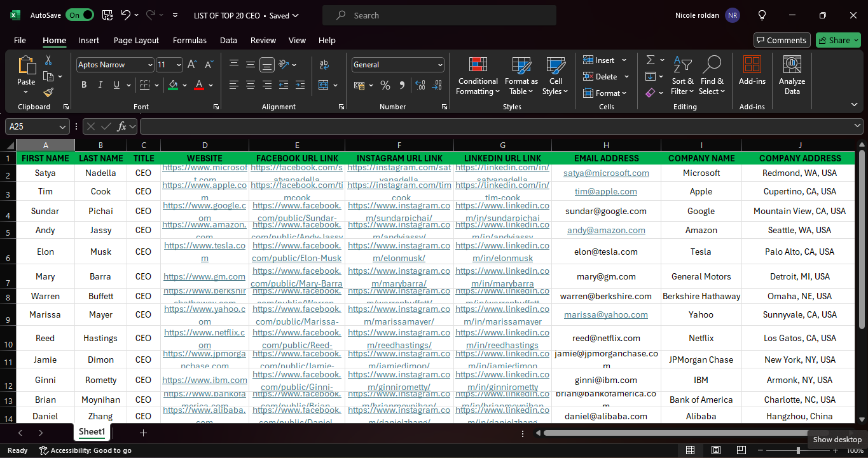Screen dimensions: 868x458
Task: Increase indent in Alignment group
Action: pyautogui.click(x=300, y=85)
